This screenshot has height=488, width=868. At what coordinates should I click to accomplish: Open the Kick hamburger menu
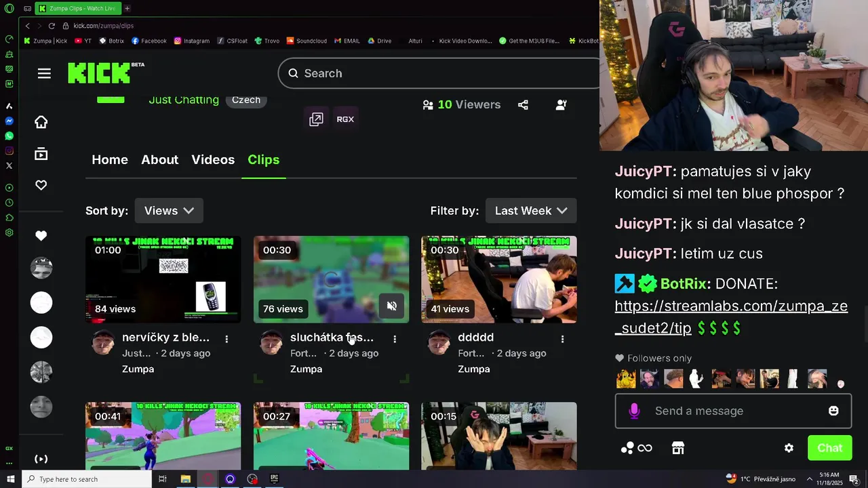(x=44, y=73)
